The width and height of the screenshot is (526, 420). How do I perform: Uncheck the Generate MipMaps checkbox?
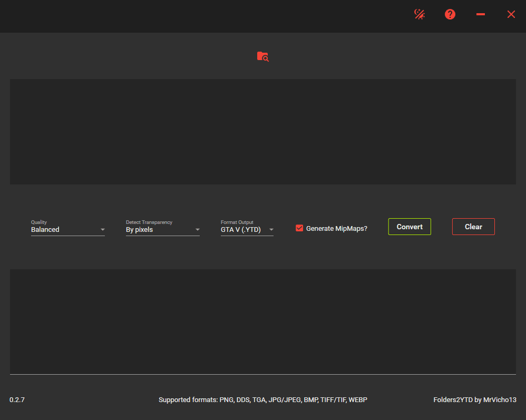coord(299,228)
